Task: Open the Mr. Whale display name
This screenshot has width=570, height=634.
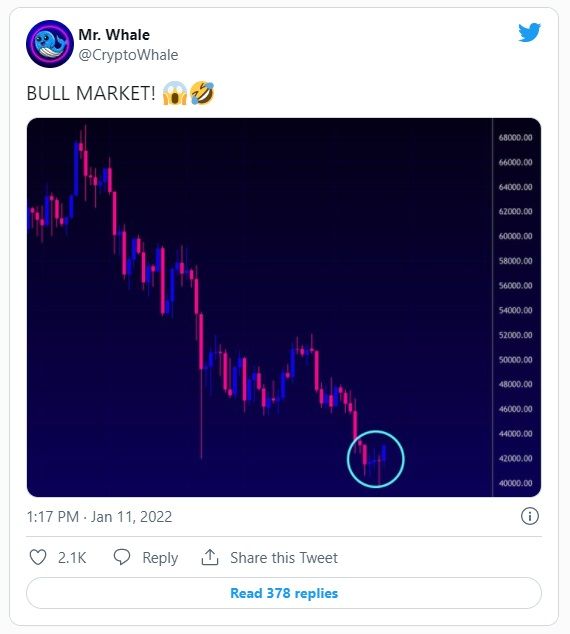Action: 114,35
